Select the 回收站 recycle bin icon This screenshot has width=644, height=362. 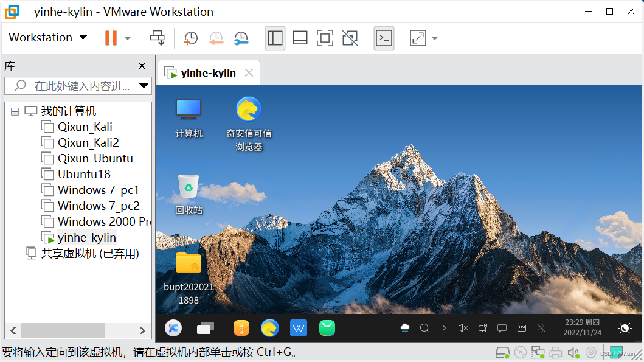tap(189, 195)
